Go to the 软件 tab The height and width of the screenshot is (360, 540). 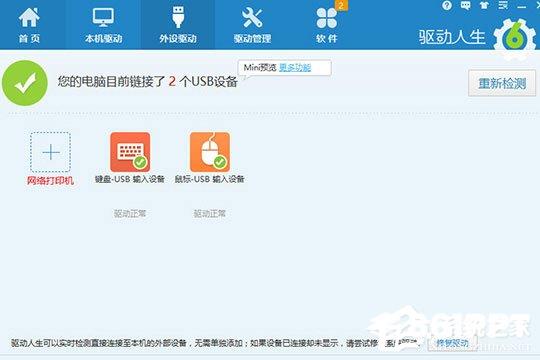326,25
